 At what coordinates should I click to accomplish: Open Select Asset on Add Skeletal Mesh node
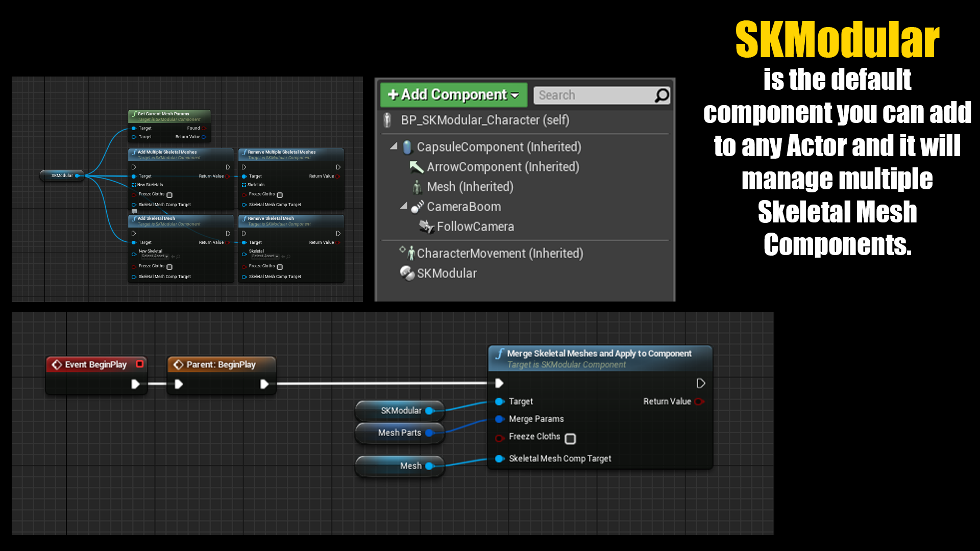point(155,256)
